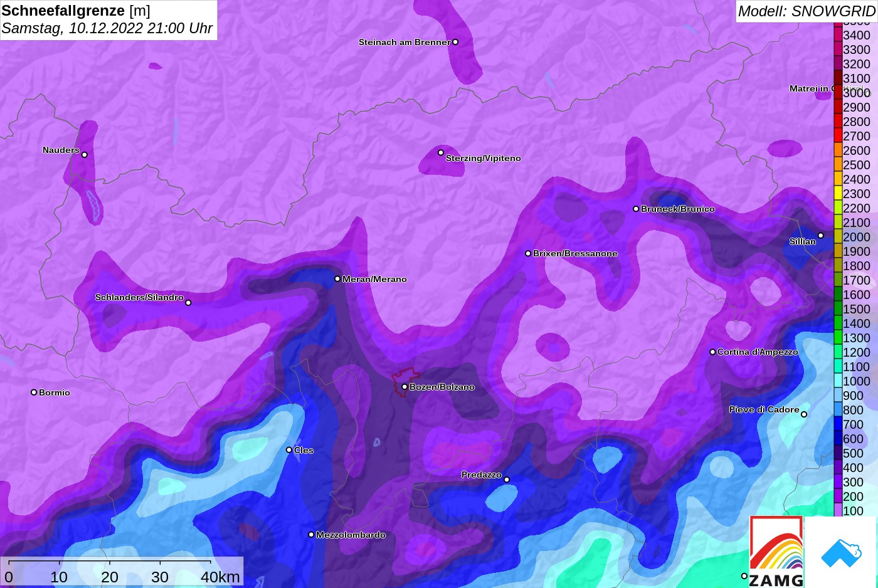Image resolution: width=878 pixels, height=588 pixels.
Task: Click the Mezzolombardo marker dot
Action: [311, 535]
